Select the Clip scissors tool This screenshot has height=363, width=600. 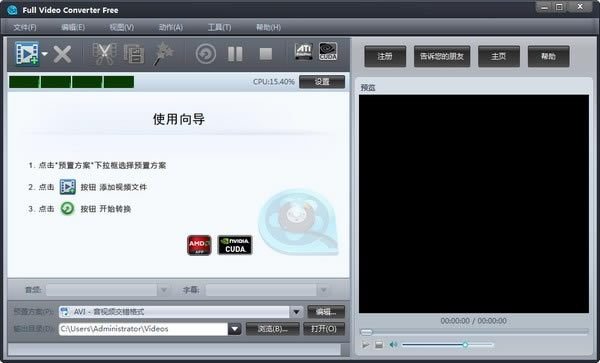(x=104, y=54)
